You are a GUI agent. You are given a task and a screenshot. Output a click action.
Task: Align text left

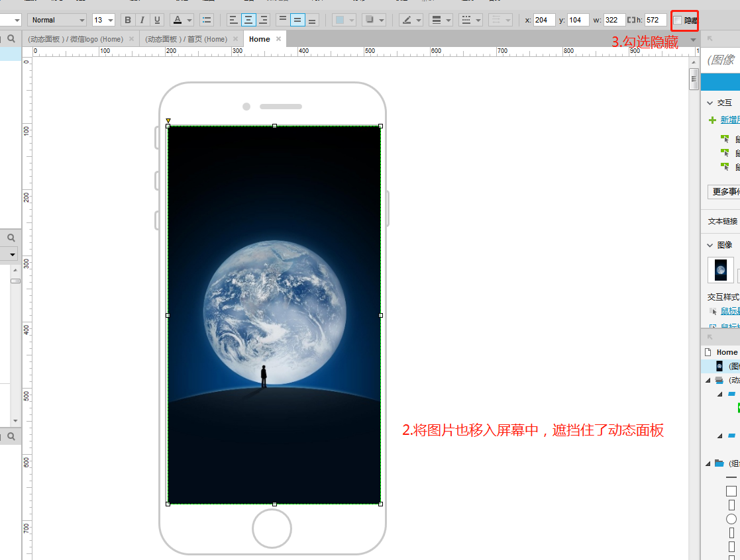click(x=234, y=20)
